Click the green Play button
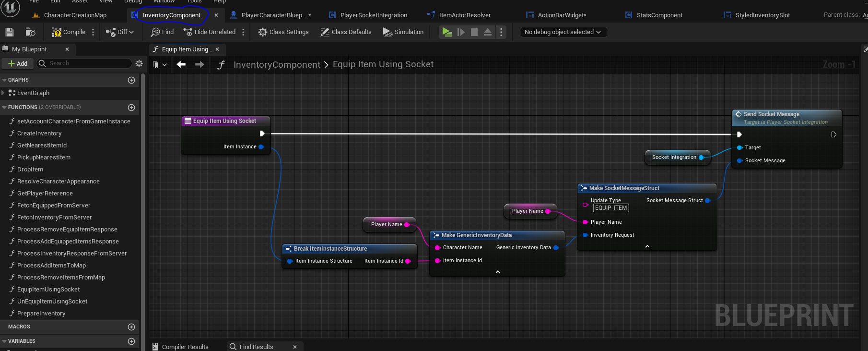This screenshot has height=351, width=868. pos(447,32)
